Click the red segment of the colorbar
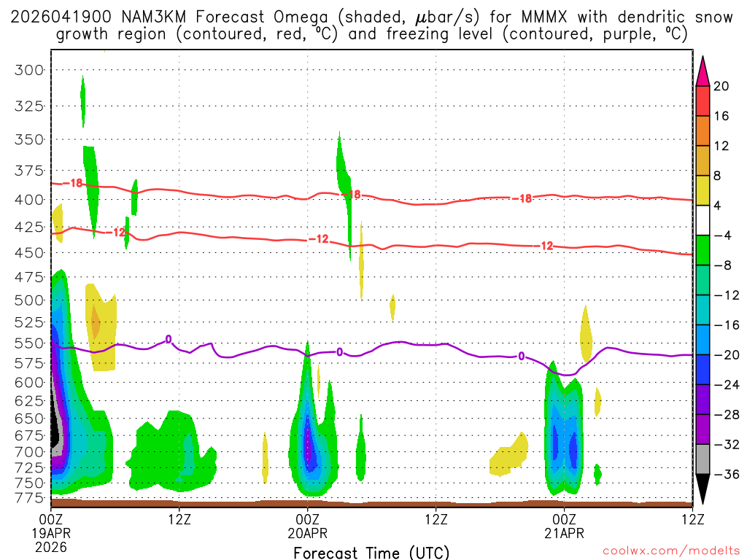 [703, 101]
